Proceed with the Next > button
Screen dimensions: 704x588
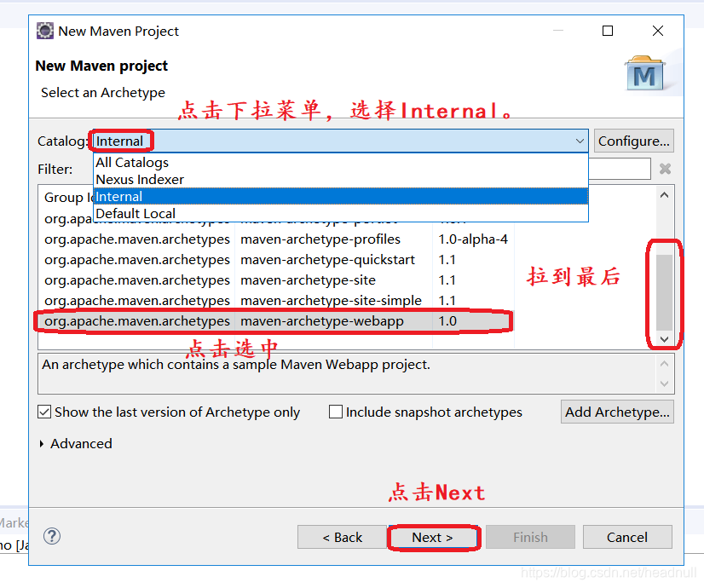pyautogui.click(x=432, y=537)
